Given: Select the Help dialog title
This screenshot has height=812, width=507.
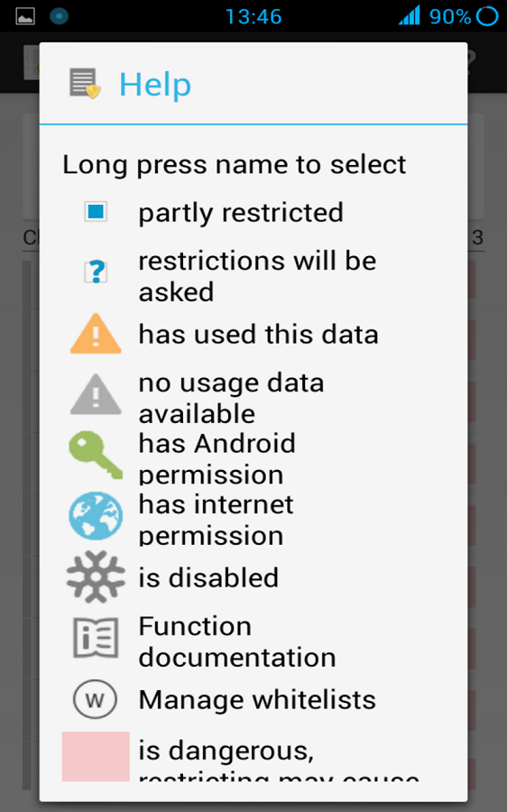Looking at the screenshot, I should [155, 84].
